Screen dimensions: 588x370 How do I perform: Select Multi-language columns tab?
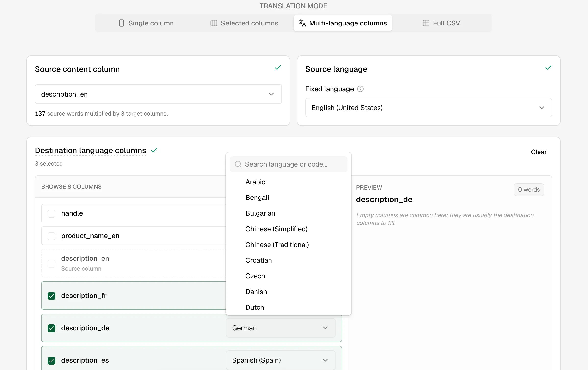(x=343, y=23)
